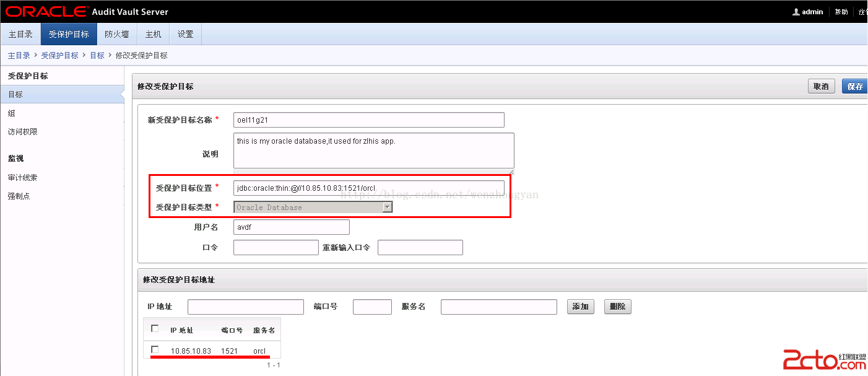Toggle the select-all checkbox in address table header
The height and width of the screenshot is (376, 868).
click(155, 329)
